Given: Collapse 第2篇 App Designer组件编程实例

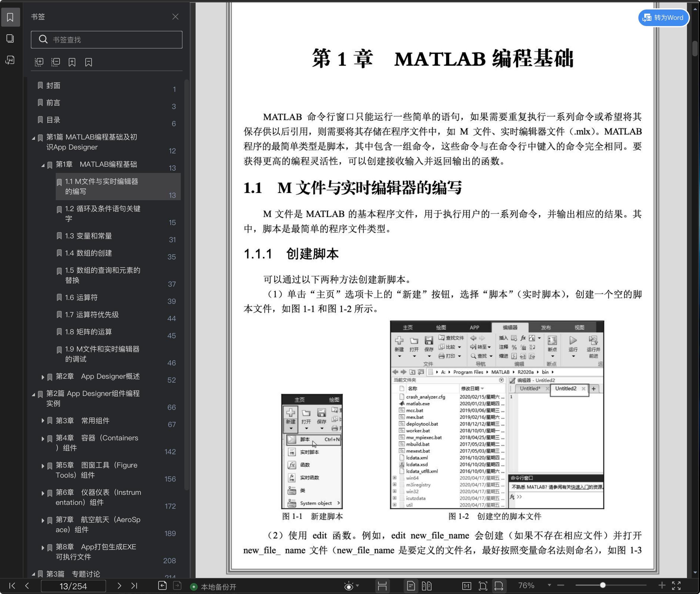Looking at the screenshot, I should click(x=33, y=395).
